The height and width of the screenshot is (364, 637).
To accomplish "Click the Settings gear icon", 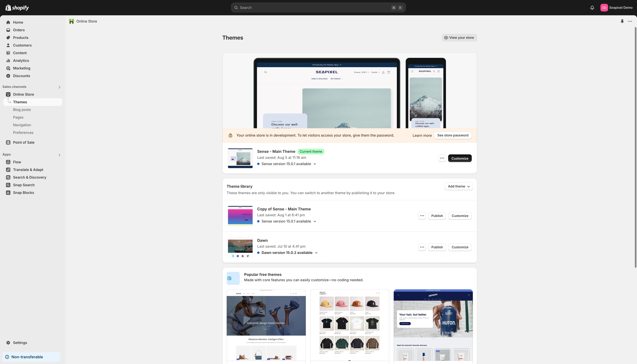I will point(8,343).
